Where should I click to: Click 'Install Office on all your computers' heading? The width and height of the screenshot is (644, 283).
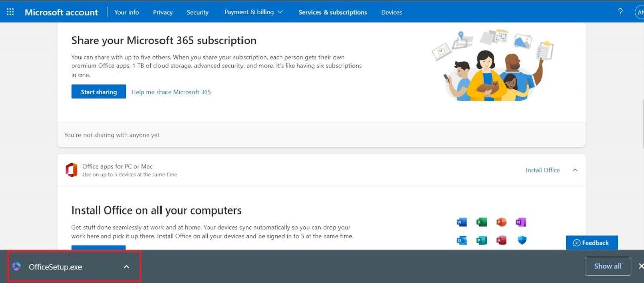click(x=156, y=210)
